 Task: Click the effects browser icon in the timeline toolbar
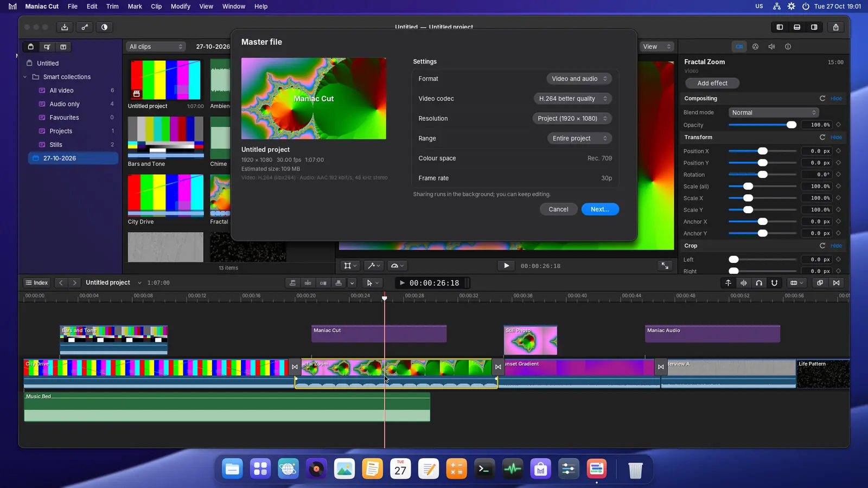coord(820,283)
